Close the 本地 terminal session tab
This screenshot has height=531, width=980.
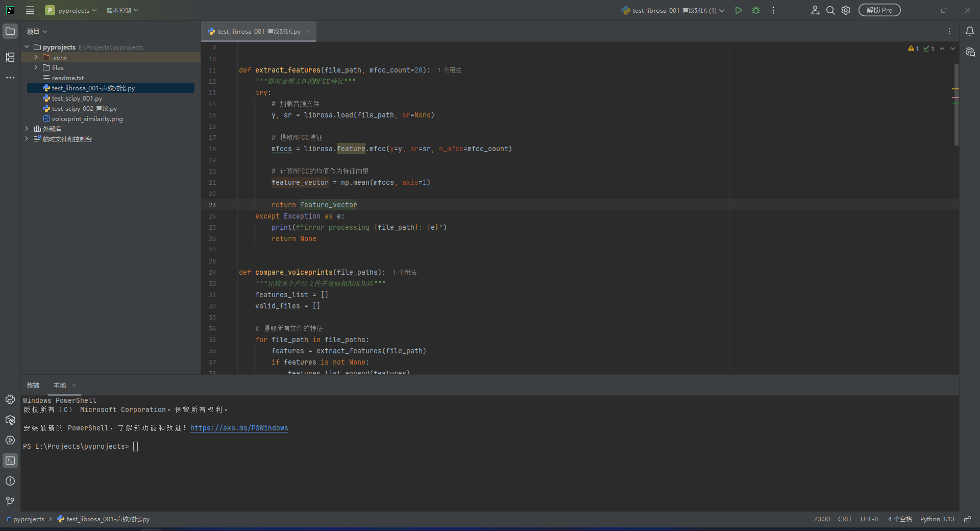pos(74,385)
